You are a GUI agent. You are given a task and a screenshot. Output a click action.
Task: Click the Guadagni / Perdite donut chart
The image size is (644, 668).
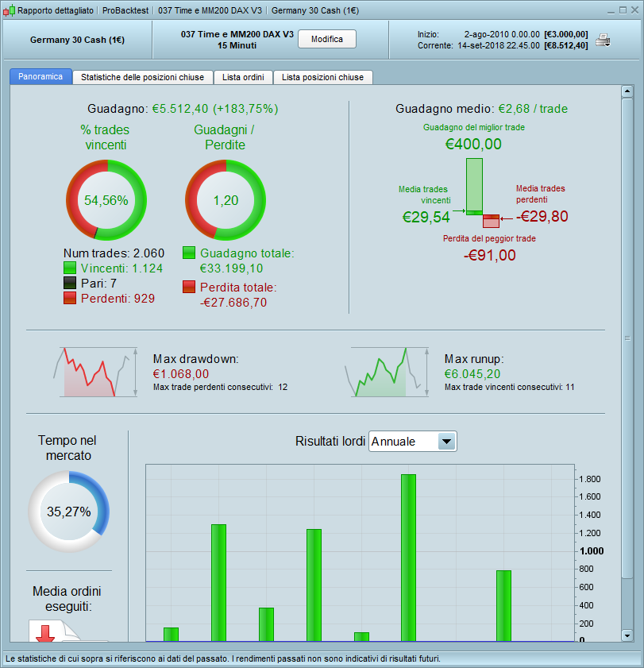click(226, 200)
